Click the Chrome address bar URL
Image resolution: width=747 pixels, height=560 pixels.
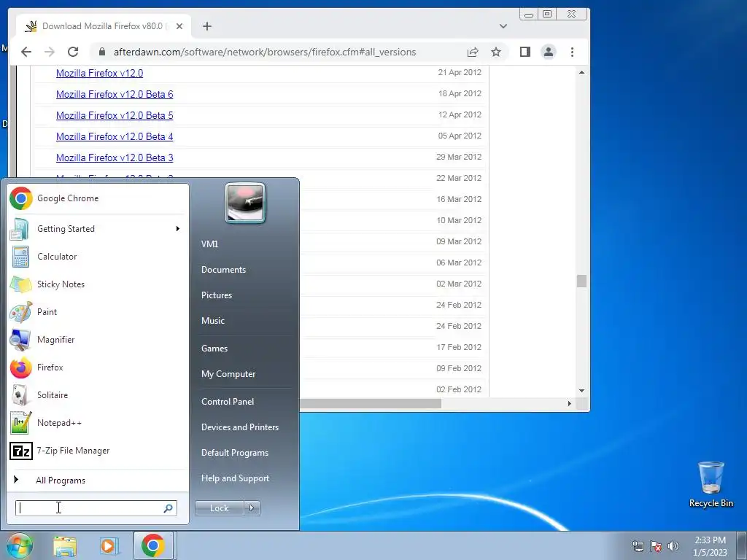click(264, 52)
